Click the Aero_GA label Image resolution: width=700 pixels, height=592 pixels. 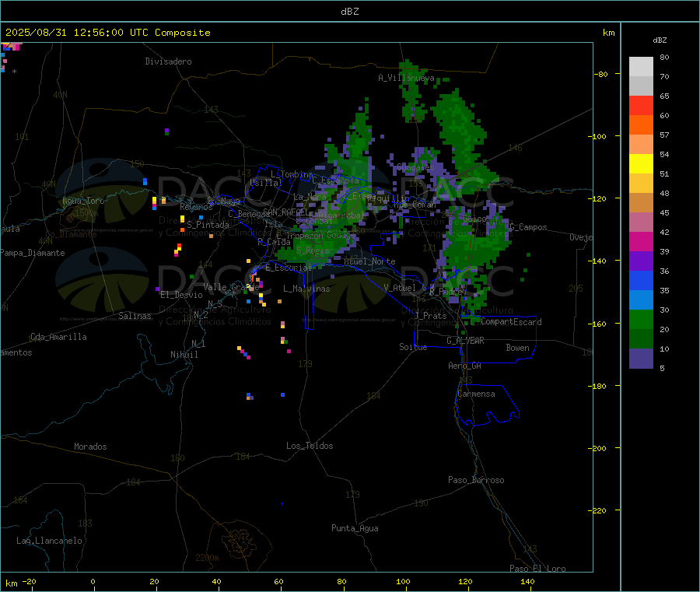(464, 366)
